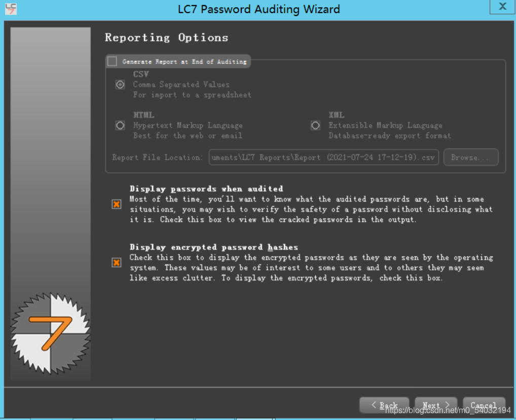
Task: Open the Browse file dialog button
Action: [x=470, y=157]
